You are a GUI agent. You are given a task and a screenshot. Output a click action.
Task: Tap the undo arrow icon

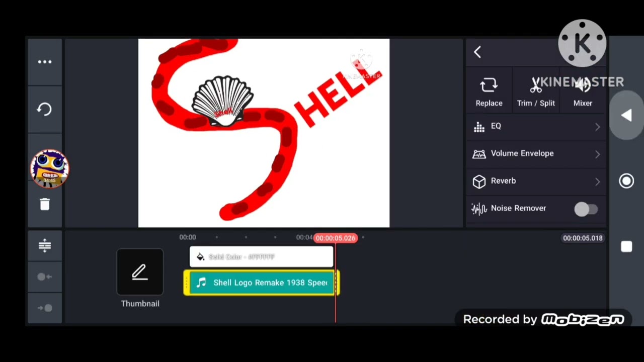coord(44,109)
